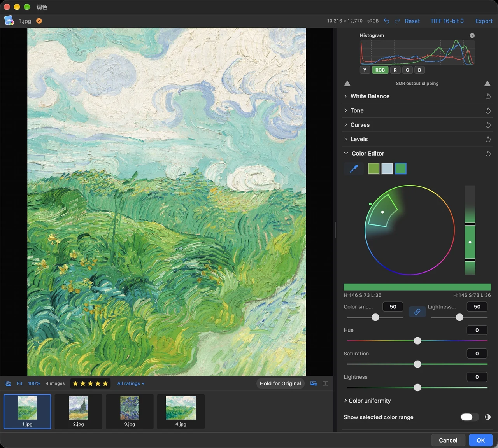Image resolution: width=498 pixels, height=448 pixels.
Task: Reset the Tone section
Action: pos(488,111)
